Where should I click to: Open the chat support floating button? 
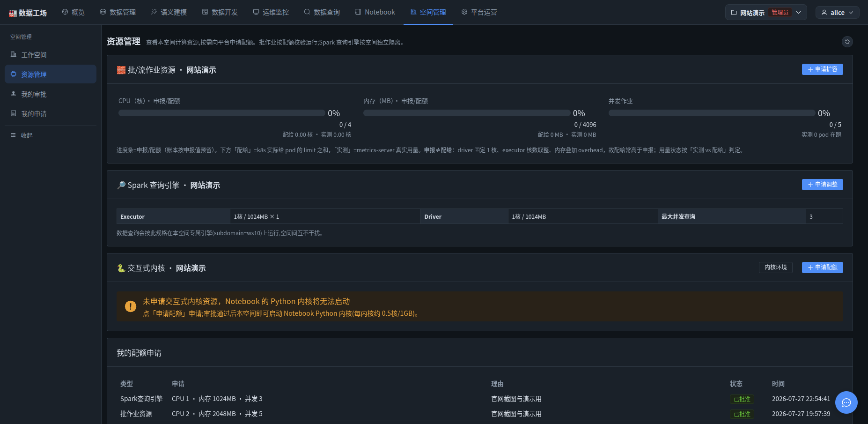coord(846,402)
